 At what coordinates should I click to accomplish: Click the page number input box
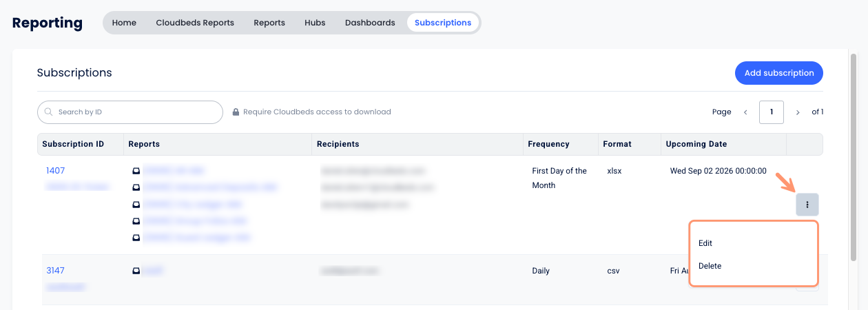[x=772, y=112]
